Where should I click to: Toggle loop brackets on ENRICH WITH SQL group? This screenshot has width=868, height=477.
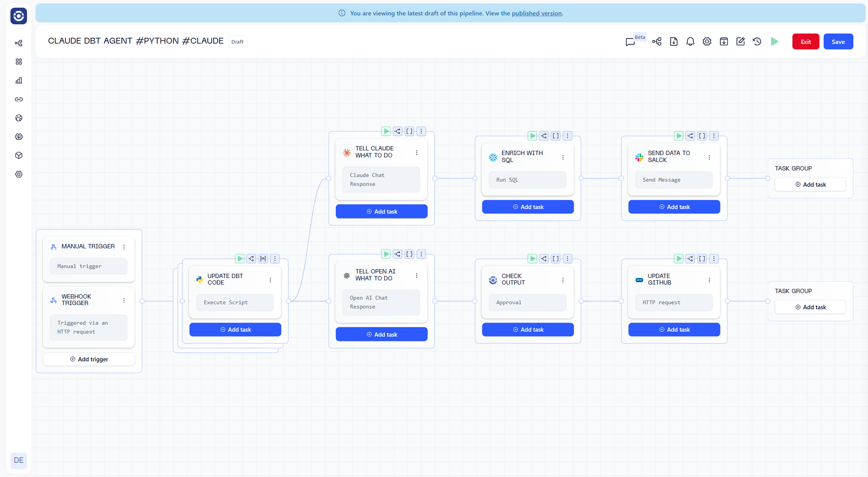[x=555, y=136]
